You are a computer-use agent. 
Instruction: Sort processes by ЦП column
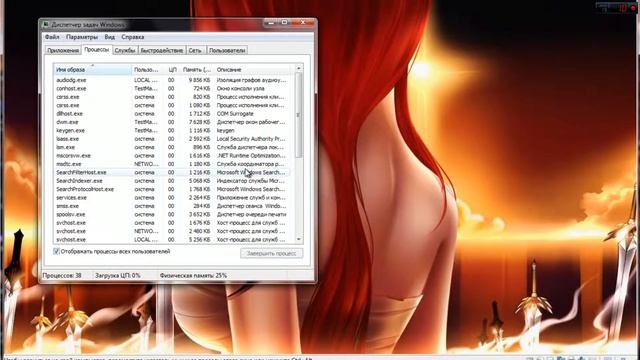coord(171,70)
